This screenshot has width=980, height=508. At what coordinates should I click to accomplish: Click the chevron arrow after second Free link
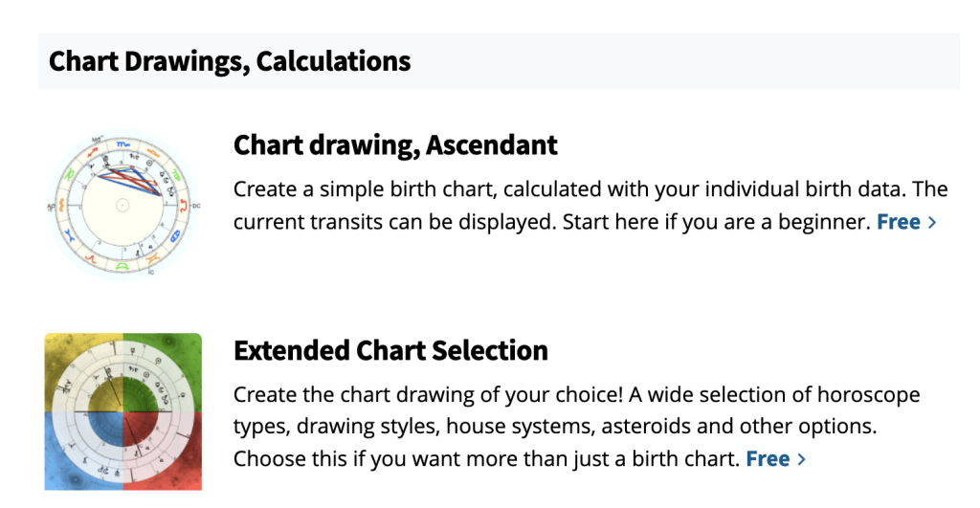coord(802,460)
